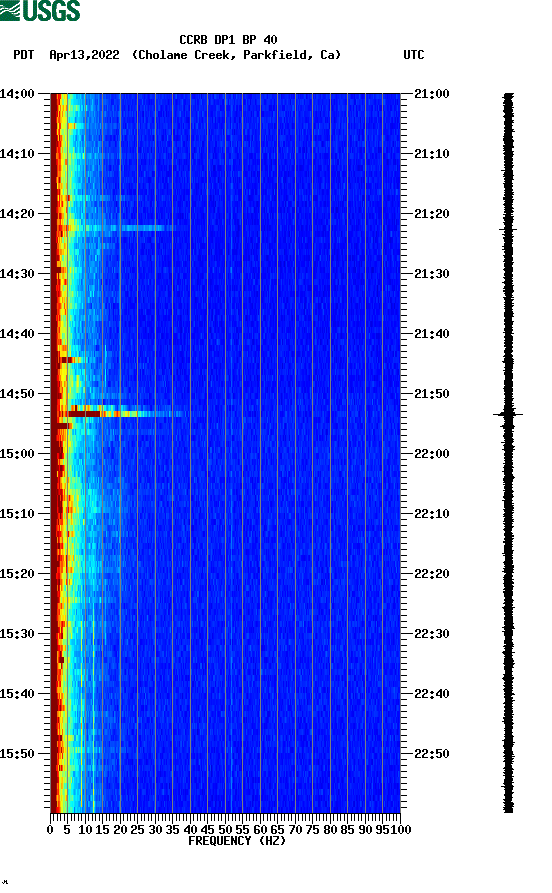Click the 'PDT' timezone label

pyautogui.click(x=23, y=55)
